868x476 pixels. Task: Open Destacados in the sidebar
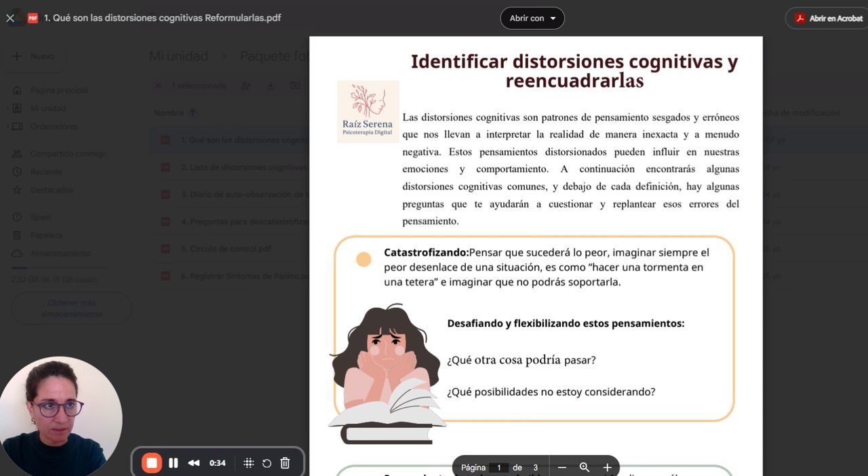(52, 190)
